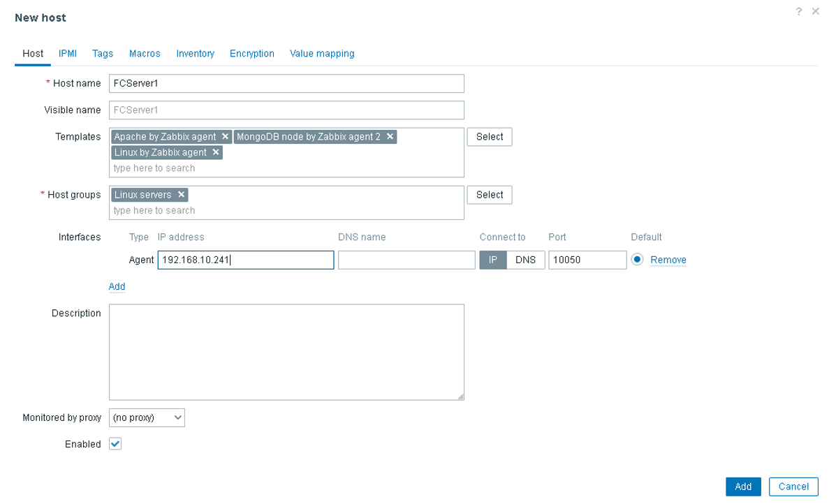Screen dimensions: 829x504
Task: Click the DNS name field
Action: pos(406,260)
